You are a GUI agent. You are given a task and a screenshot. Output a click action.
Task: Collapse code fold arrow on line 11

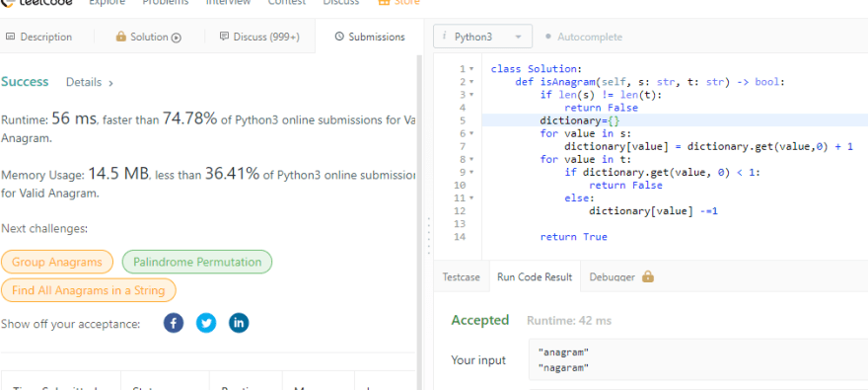click(471, 197)
